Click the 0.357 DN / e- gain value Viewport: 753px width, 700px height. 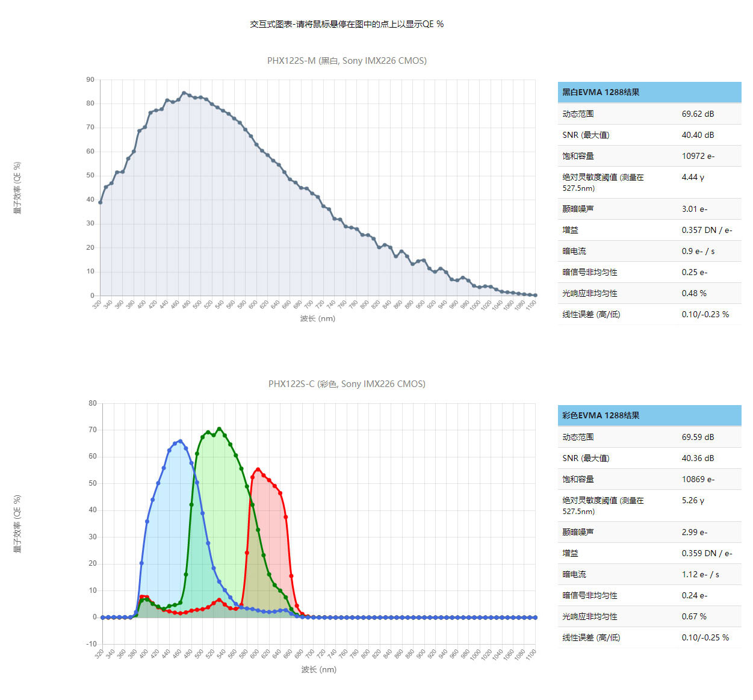[x=707, y=230]
